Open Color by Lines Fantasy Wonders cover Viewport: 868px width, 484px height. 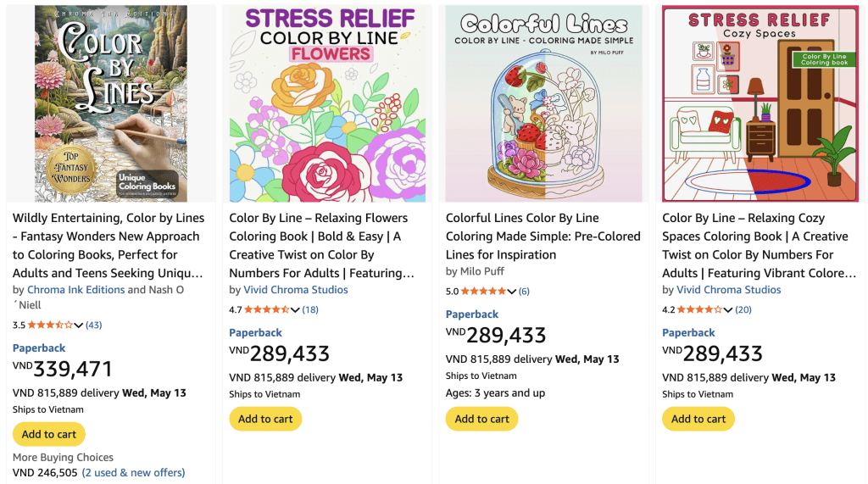pyautogui.click(x=111, y=103)
